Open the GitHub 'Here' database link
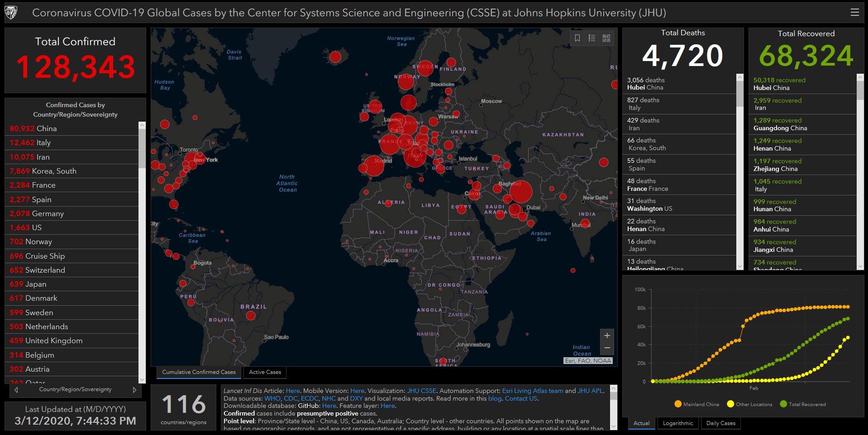Image resolution: width=868 pixels, height=435 pixels. (x=329, y=406)
